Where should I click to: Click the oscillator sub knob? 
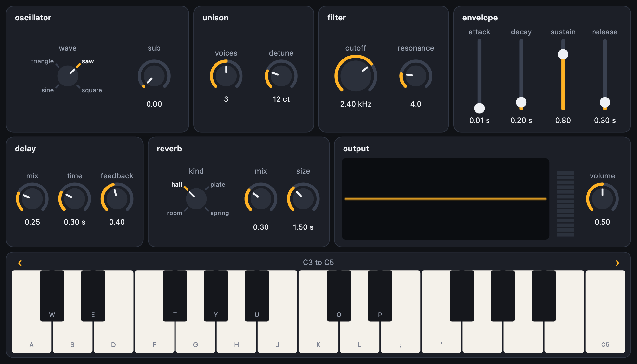click(x=154, y=76)
